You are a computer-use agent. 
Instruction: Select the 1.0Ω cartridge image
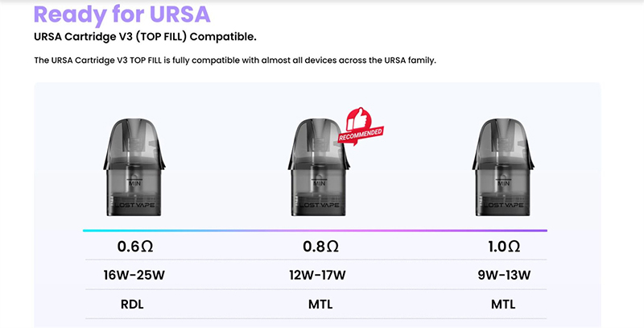(x=503, y=168)
